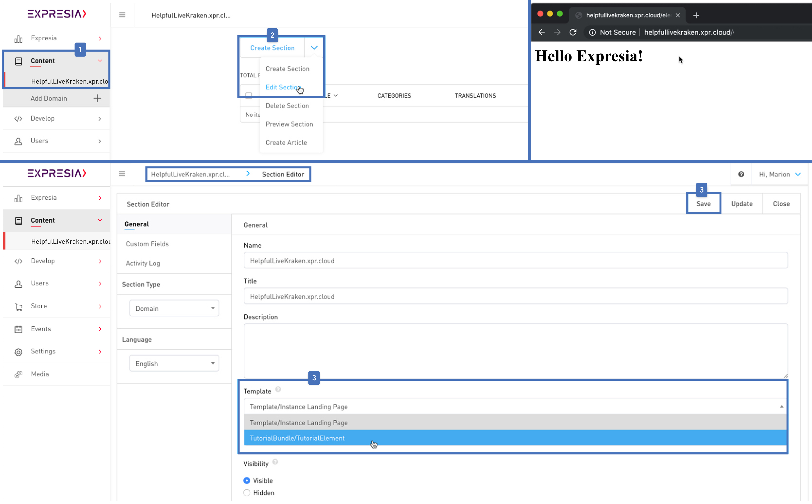Open the Users panel icon
This screenshot has width=812, height=504.
click(x=18, y=283)
